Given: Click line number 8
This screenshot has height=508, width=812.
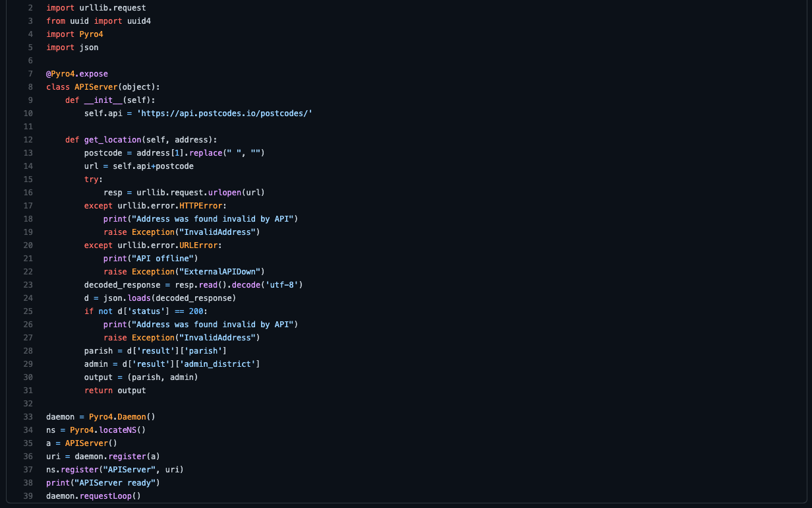Looking at the screenshot, I should (x=30, y=87).
